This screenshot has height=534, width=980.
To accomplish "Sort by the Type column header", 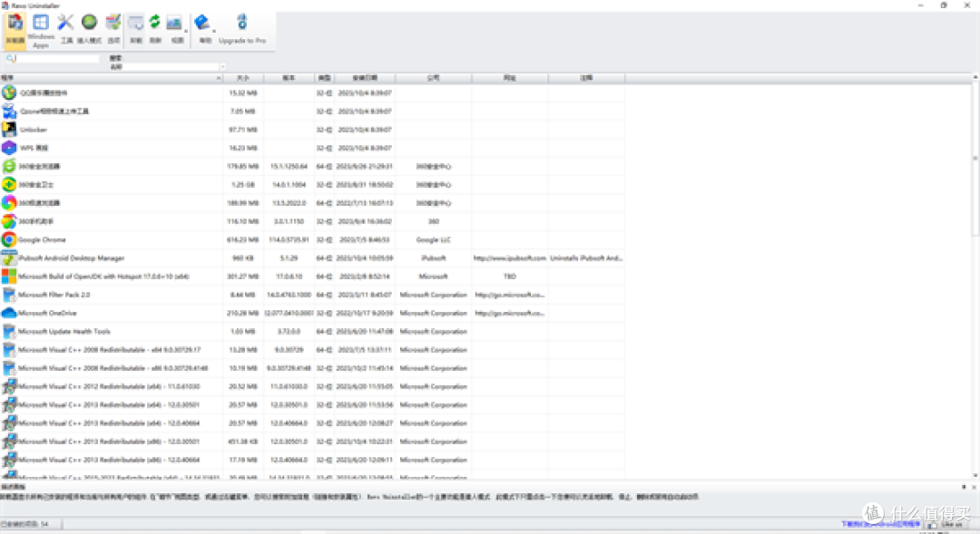I will [x=324, y=78].
